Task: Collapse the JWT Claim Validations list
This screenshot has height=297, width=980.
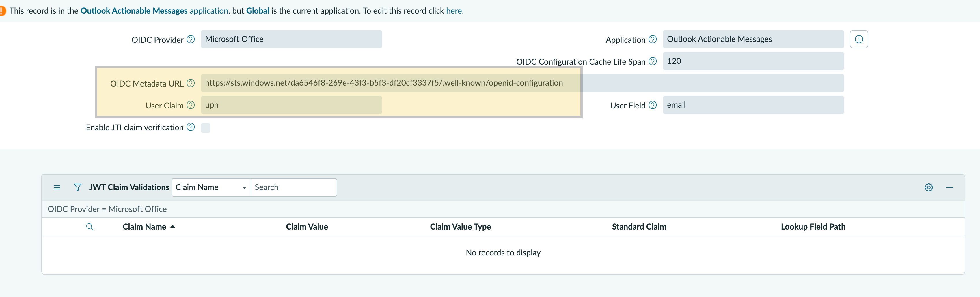Action: [x=950, y=188]
